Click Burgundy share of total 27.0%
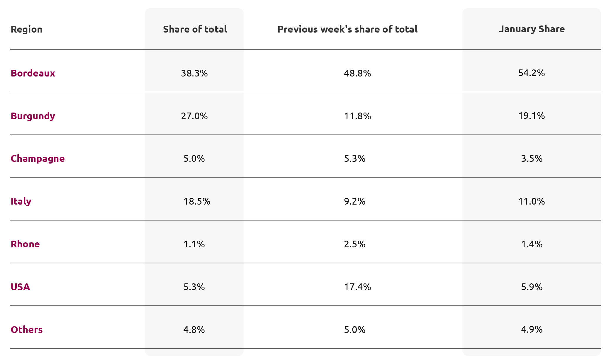The height and width of the screenshot is (364, 611). click(x=194, y=116)
